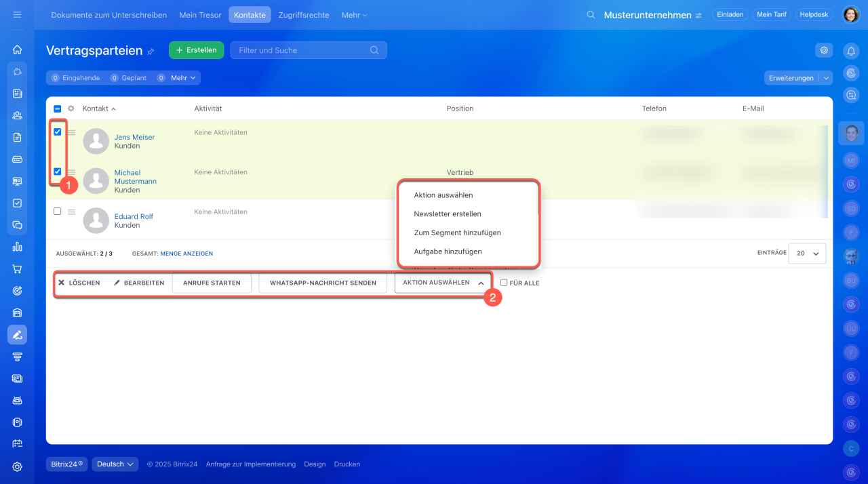Sort by the Kontakt column header

(99, 108)
